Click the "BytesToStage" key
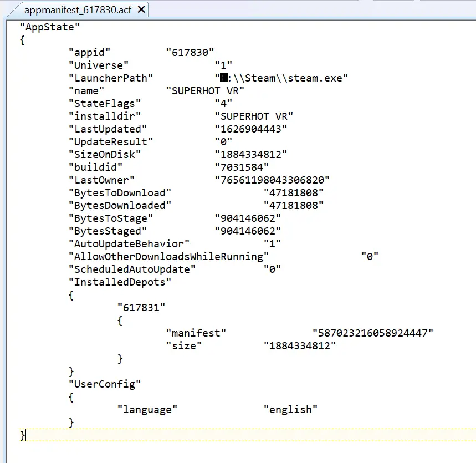The width and height of the screenshot is (476, 463). point(111,218)
